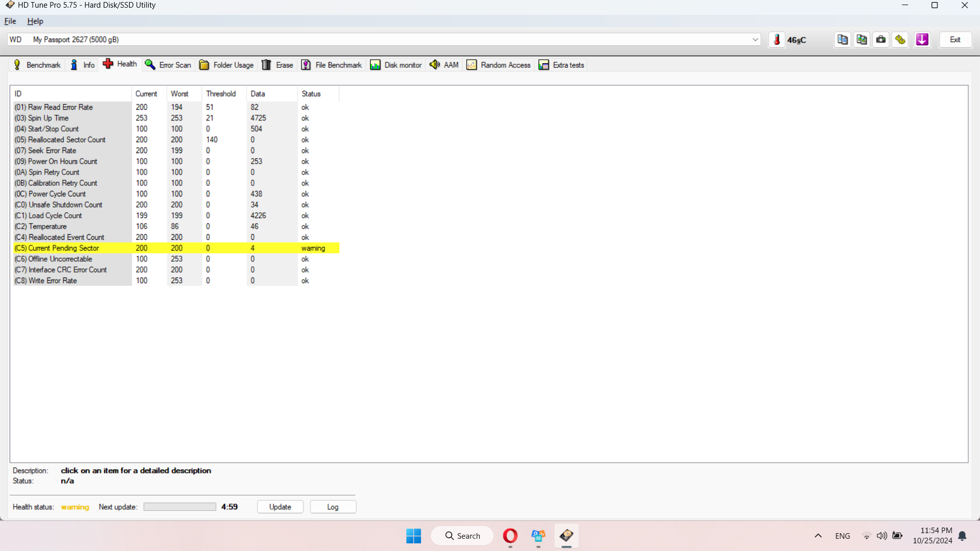This screenshot has height=551, width=980.
Task: Click the Status column header
Action: point(318,94)
